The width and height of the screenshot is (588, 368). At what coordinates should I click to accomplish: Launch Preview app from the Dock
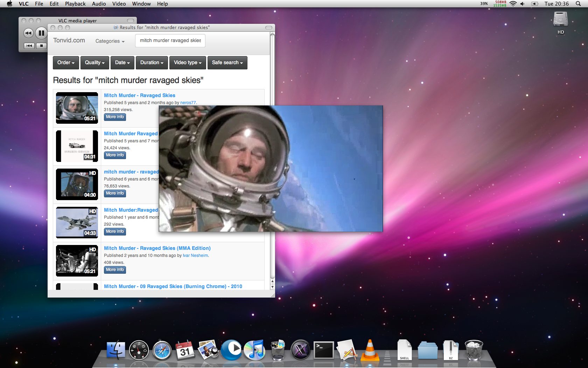point(208,350)
